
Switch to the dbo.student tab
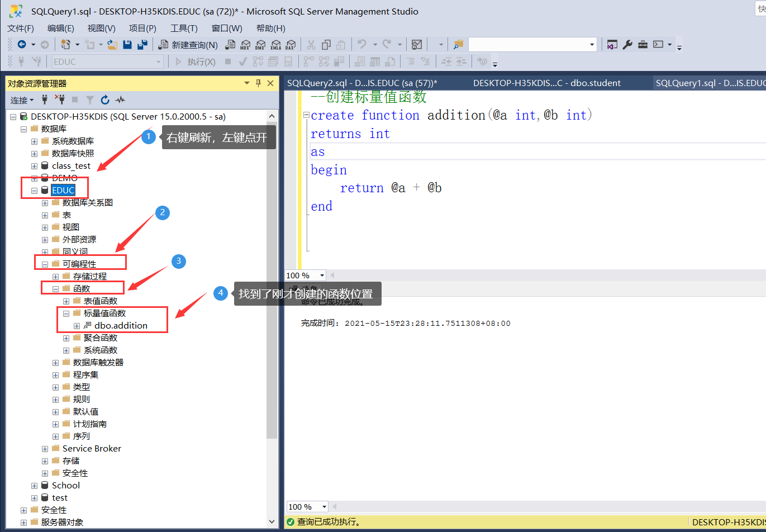547,83
